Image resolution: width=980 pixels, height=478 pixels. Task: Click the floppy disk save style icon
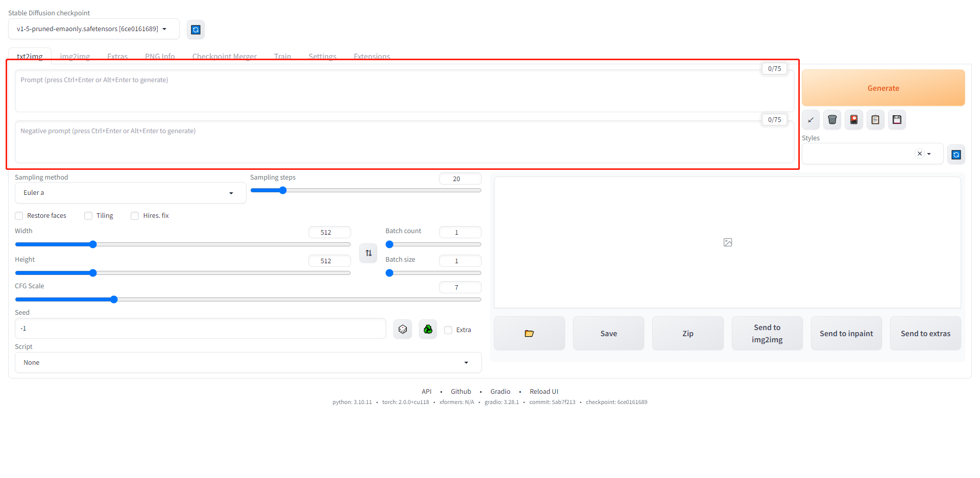coord(897,120)
